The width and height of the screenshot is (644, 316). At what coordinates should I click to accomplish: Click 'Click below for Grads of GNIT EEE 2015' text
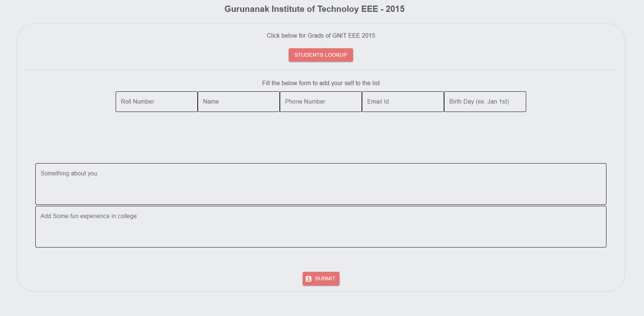(321, 35)
